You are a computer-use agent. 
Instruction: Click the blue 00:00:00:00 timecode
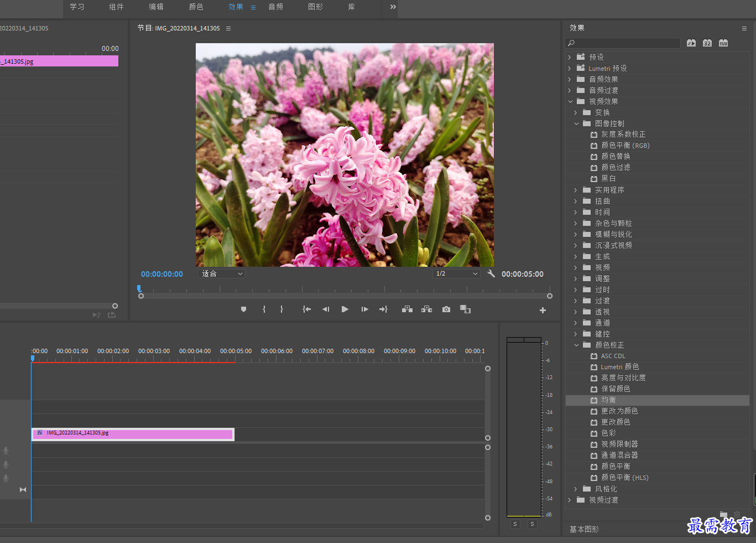tap(161, 274)
